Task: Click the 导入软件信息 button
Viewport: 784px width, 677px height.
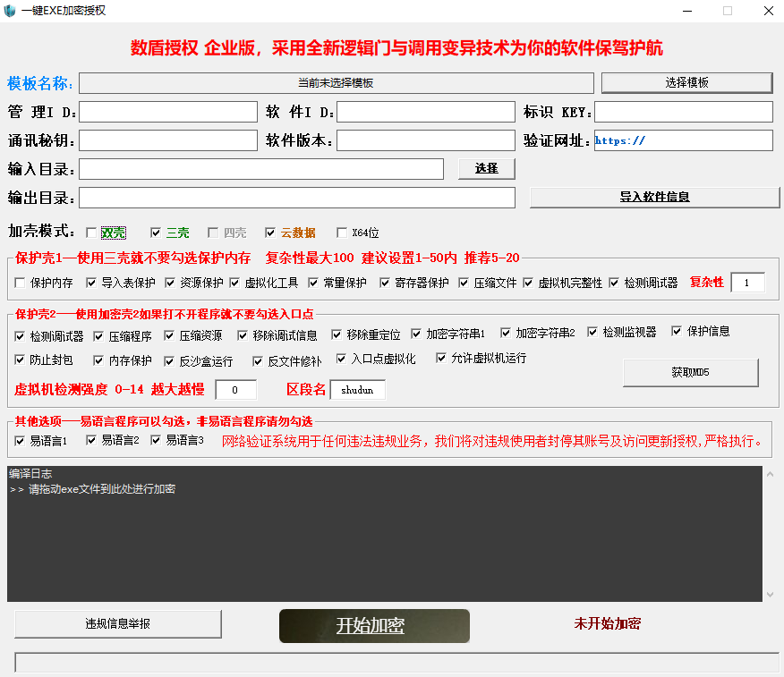Action: tap(654, 197)
